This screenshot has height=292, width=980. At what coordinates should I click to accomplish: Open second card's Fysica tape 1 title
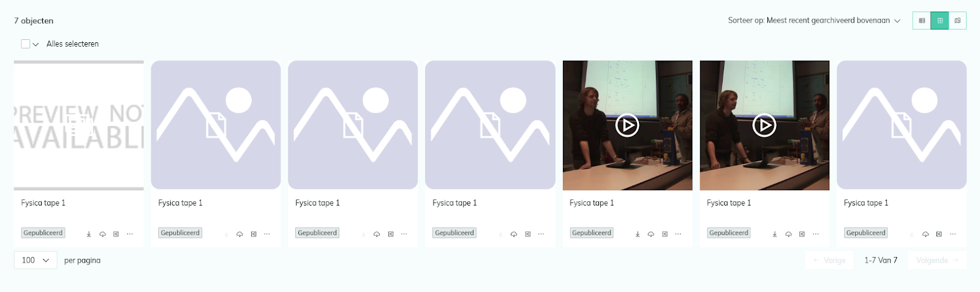[180, 203]
